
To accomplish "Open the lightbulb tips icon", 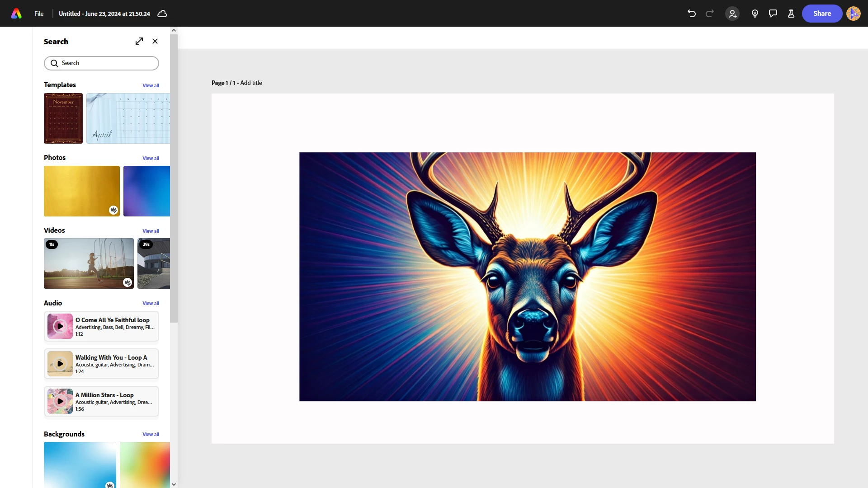I will (x=755, y=14).
